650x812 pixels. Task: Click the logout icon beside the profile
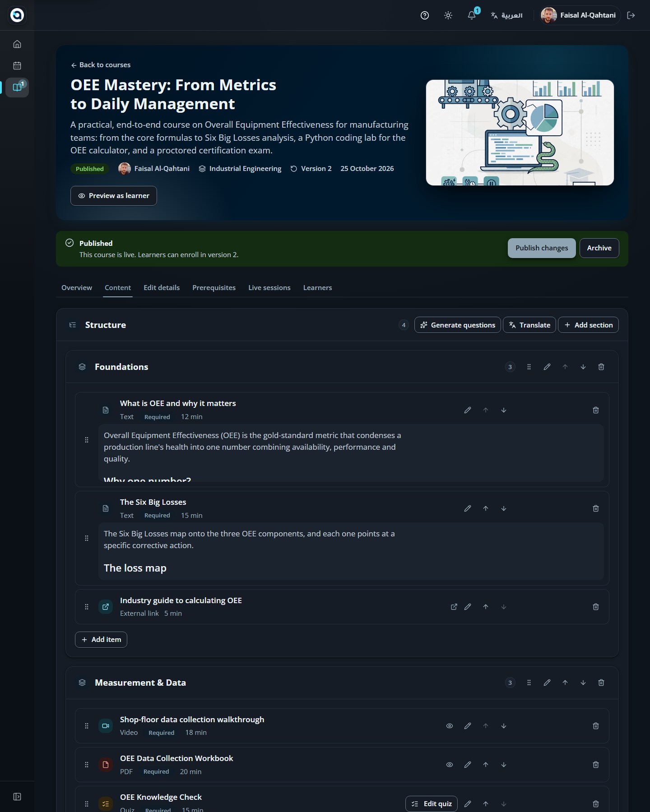[x=631, y=15]
